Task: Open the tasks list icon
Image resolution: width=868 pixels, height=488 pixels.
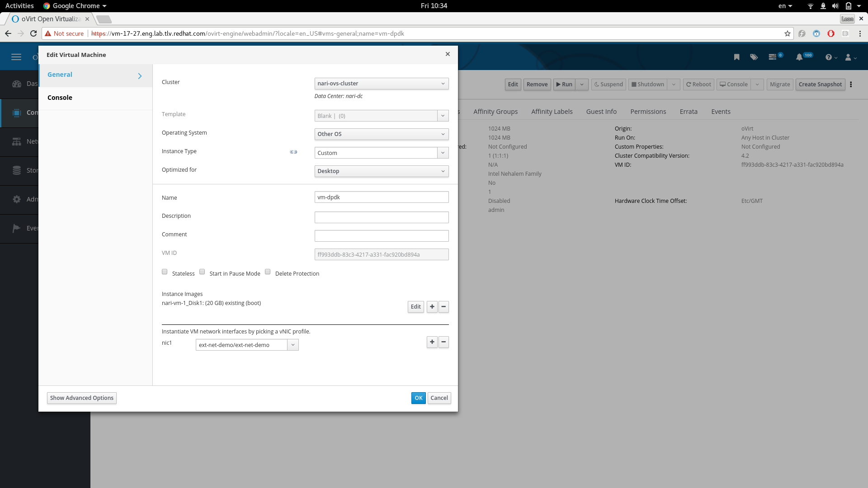Action: [772, 57]
